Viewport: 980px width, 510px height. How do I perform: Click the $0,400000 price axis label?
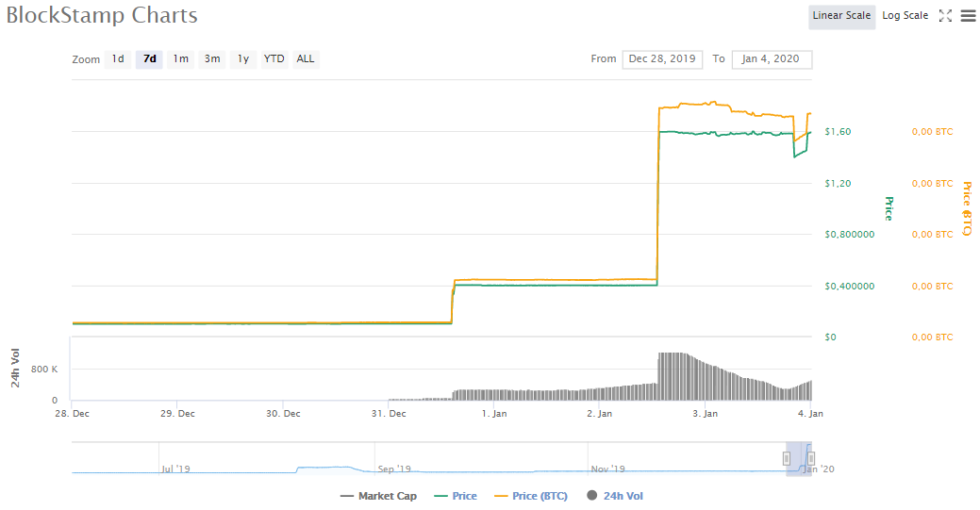click(850, 287)
